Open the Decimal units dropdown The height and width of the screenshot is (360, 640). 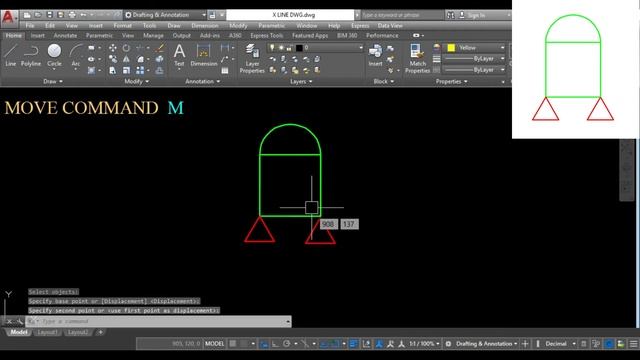(559, 344)
